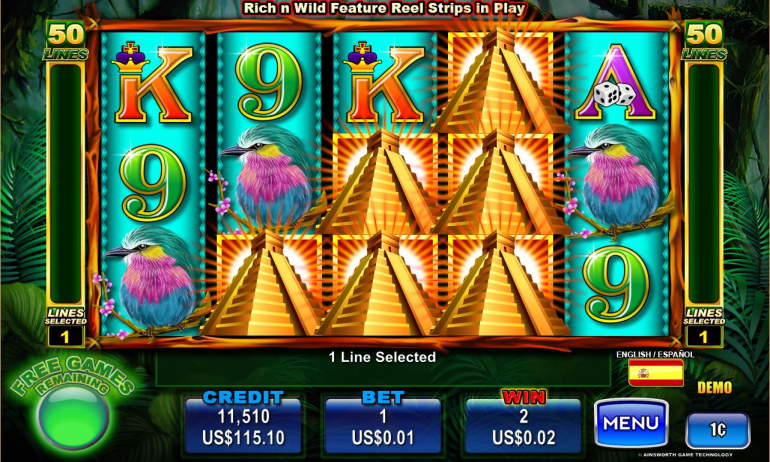This screenshot has height=462, width=770.
Task: Click the Bet amount panel
Action: (383, 425)
